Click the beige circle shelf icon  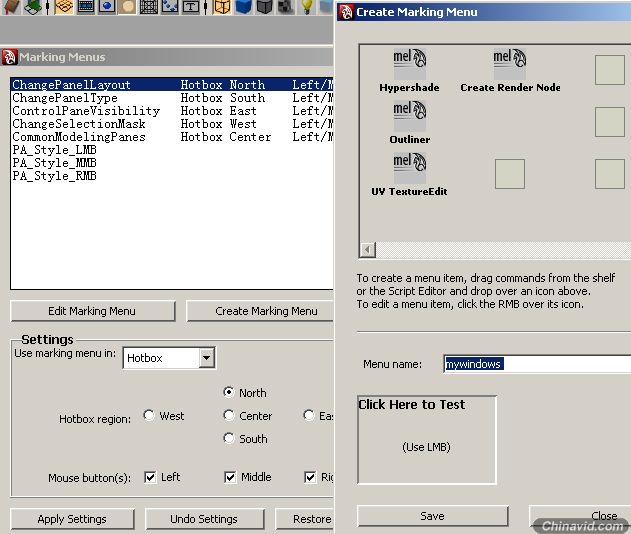point(128,7)
